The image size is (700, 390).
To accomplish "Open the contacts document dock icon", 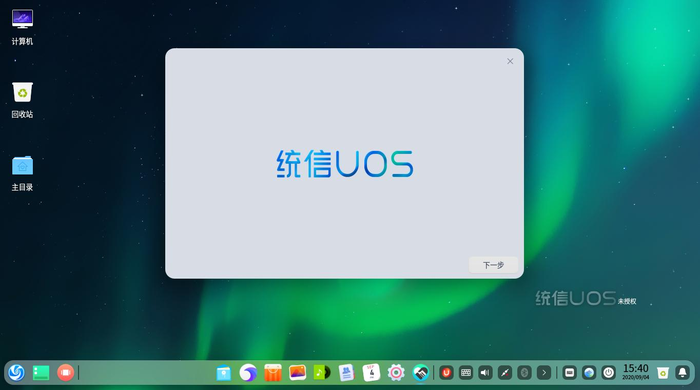I will tap(346, 373).
